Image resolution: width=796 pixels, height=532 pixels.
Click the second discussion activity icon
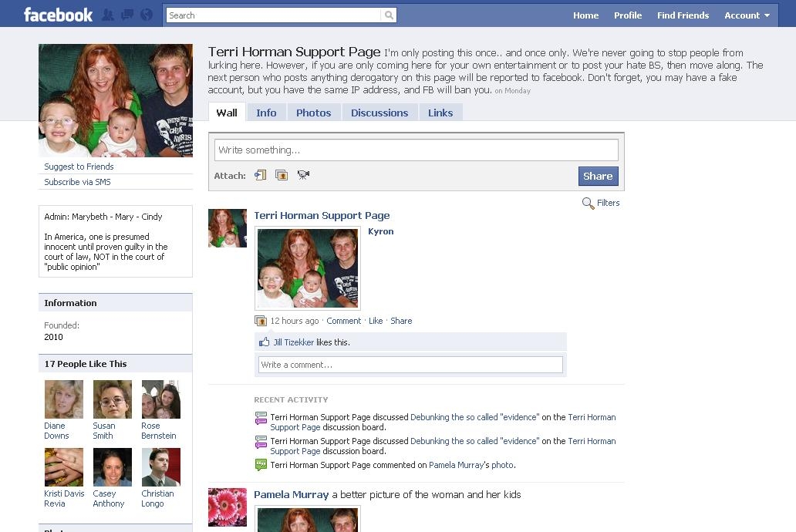point(261,442)
